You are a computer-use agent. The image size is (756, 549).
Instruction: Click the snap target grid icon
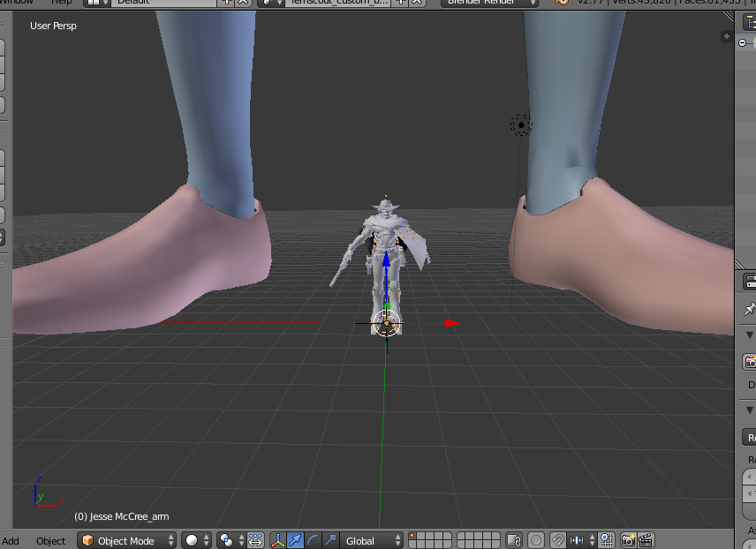[x=607, y=540]
